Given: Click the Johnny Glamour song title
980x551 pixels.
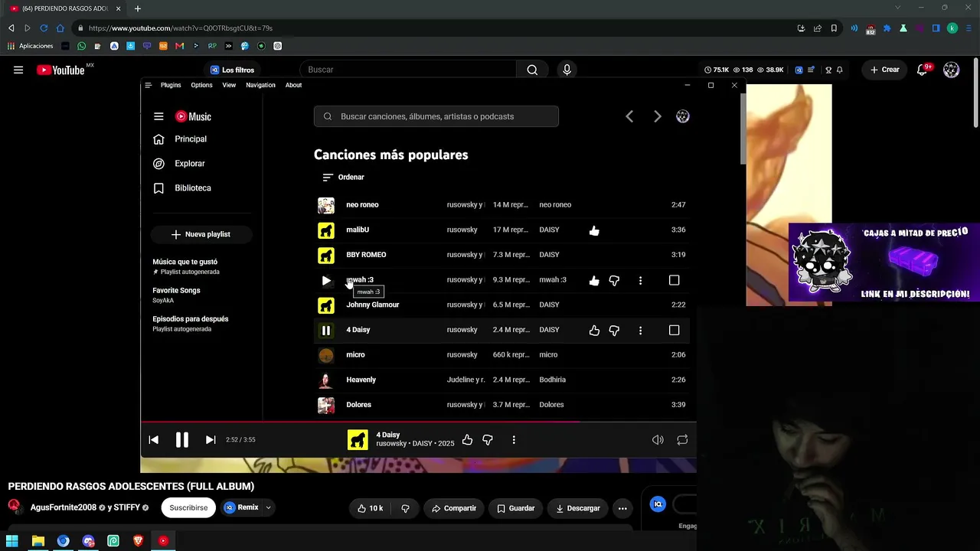Looking at the screenshot, I should click(372, 305).
